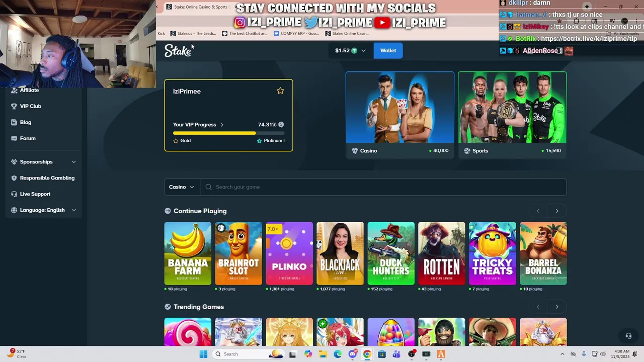Click the Platinum I rank star icon

[x=259, y=141]
